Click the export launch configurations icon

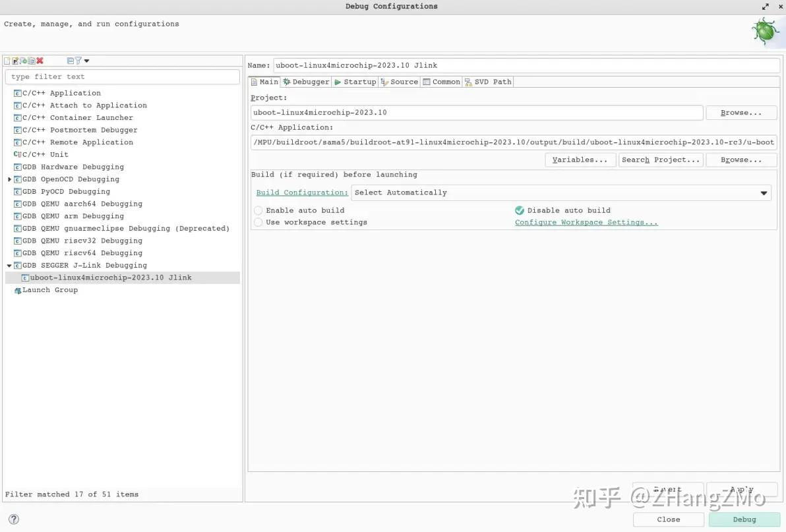(x=24, y=61)
